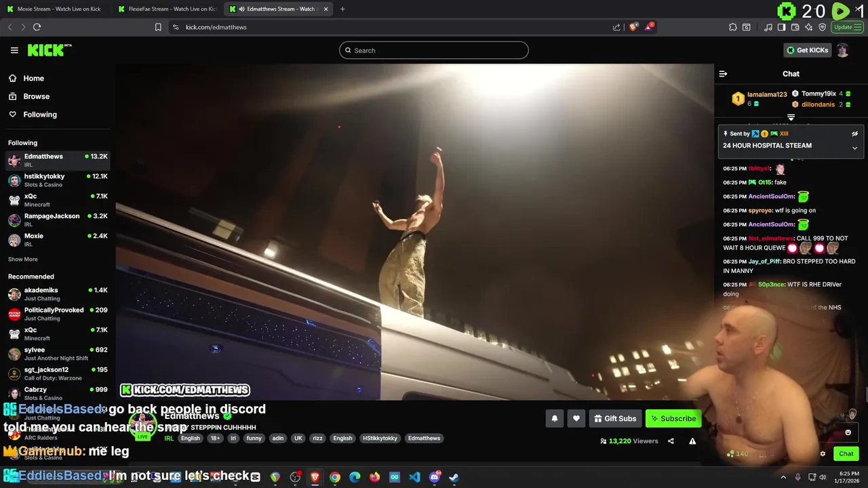The image size is (868, 488).
Task: Open Steam from the taskbar
Action: tap(454, 477)
